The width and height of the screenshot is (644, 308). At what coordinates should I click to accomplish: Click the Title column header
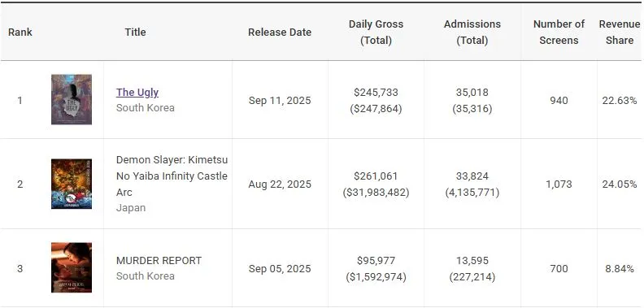(x=135, y=32)
